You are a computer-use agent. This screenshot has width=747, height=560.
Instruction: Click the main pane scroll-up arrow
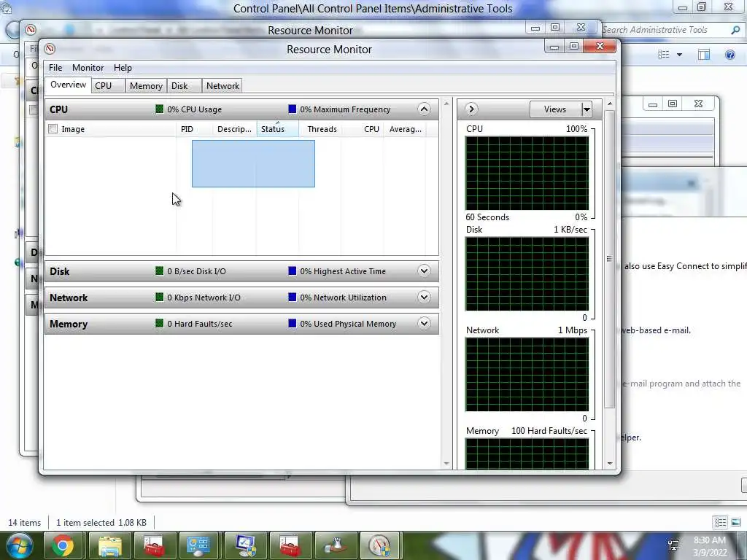446,104
